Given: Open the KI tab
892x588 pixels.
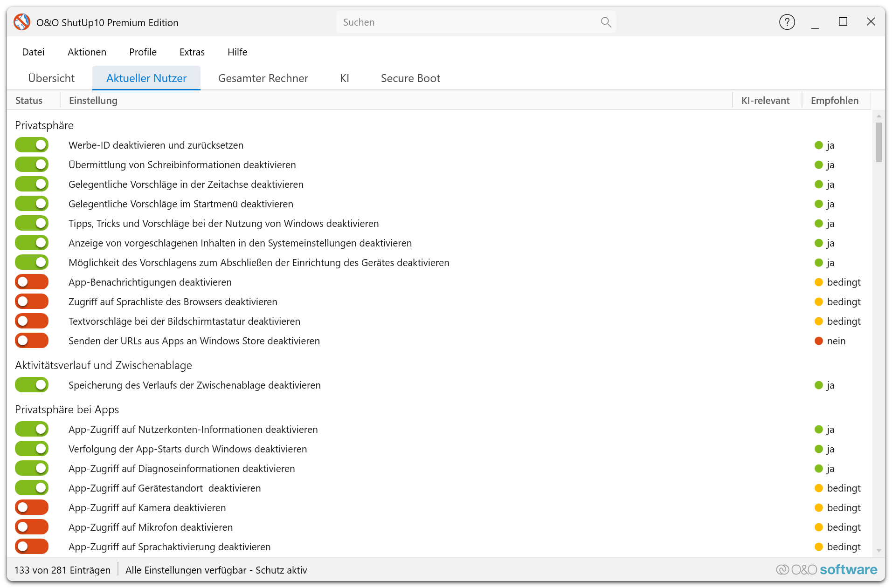Looking at the screenshot, I should click(x=345, y=78).
